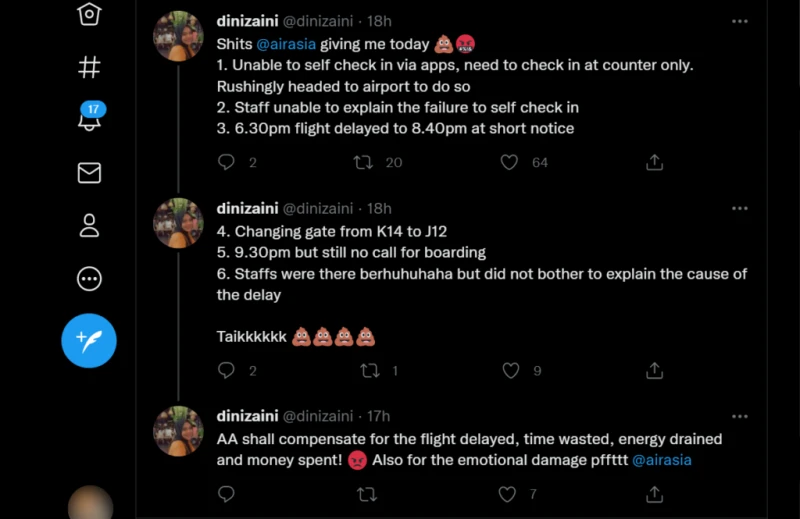Open the Explore hashtag icon
The image size is (800, 519).
tap(89, 67)
